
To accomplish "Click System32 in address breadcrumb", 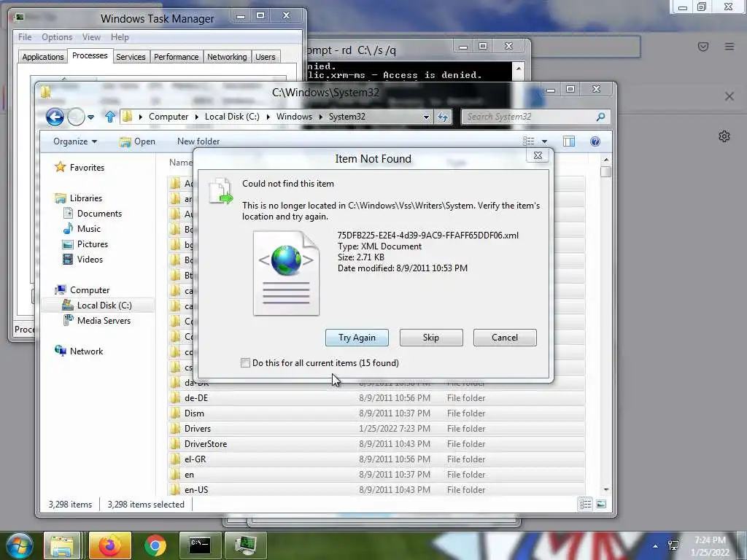I will click(347, 117).
